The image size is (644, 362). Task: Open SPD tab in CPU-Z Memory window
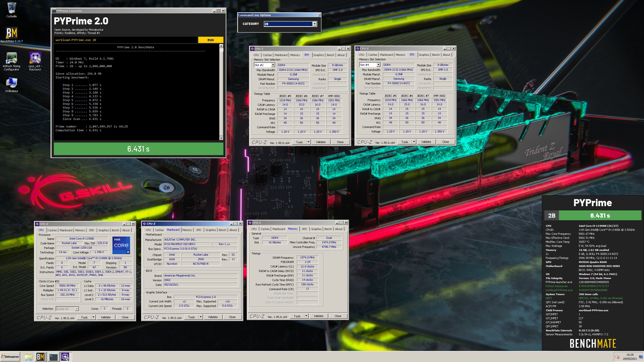pos(304,229)
